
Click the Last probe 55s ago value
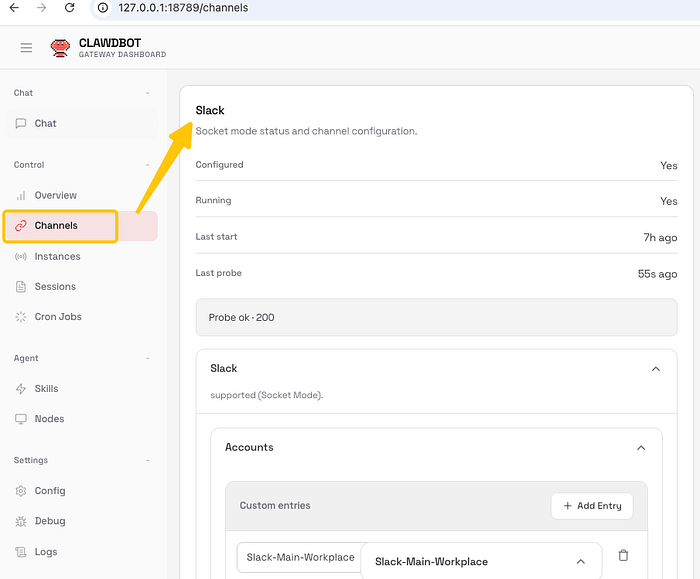657,274
